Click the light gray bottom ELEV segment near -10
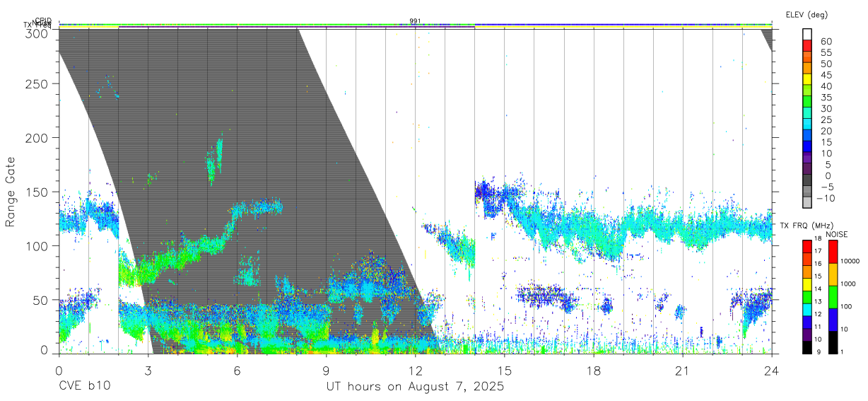This screenshot has width=868, height=401. 808,203
